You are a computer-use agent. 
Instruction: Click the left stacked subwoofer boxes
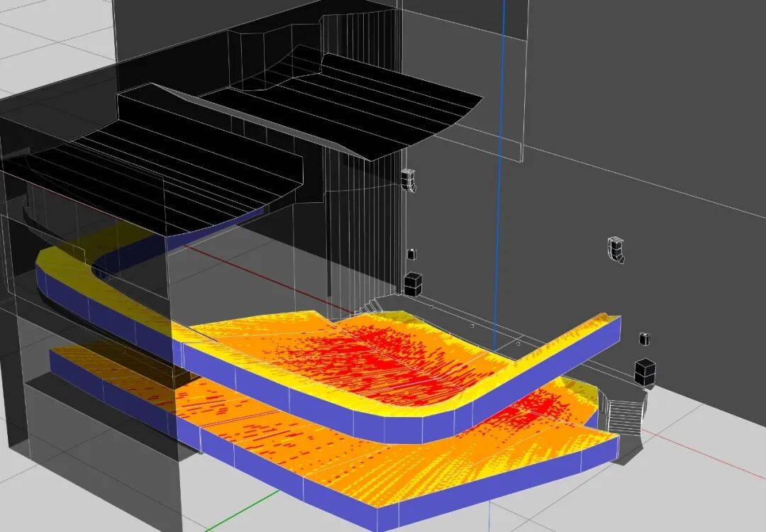(x=413, y=283)
